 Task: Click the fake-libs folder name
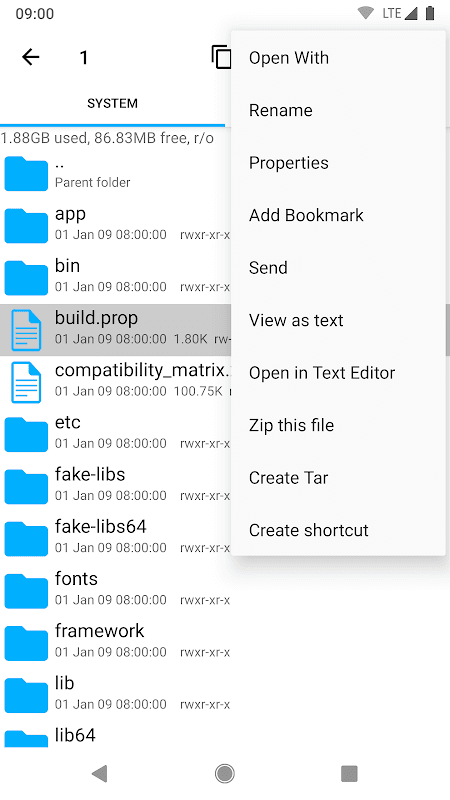point(90,474)
